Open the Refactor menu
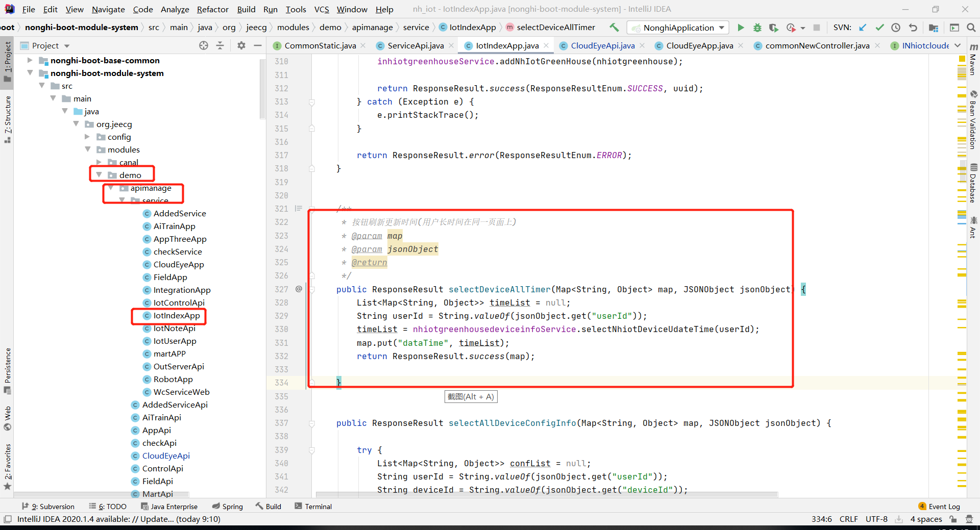 coord(212,9)
